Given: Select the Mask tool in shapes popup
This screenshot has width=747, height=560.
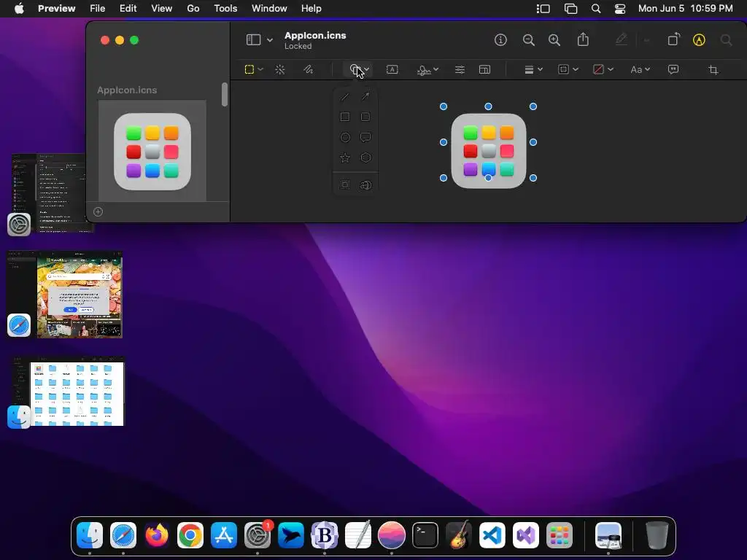Looking at the screenshot, I should tap(345, 185).
